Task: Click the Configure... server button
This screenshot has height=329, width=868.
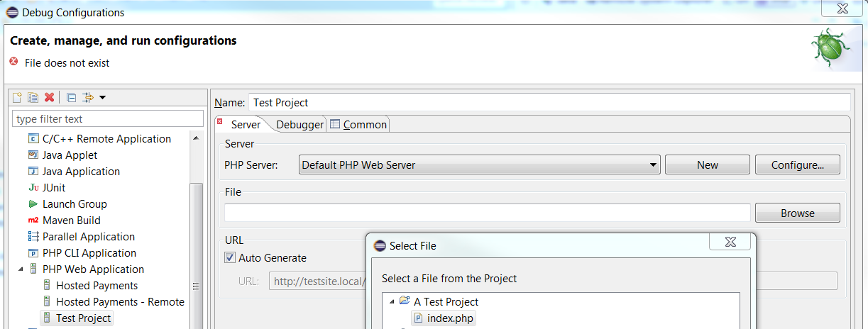Action: pyautogui.click(x=797, y=165)
